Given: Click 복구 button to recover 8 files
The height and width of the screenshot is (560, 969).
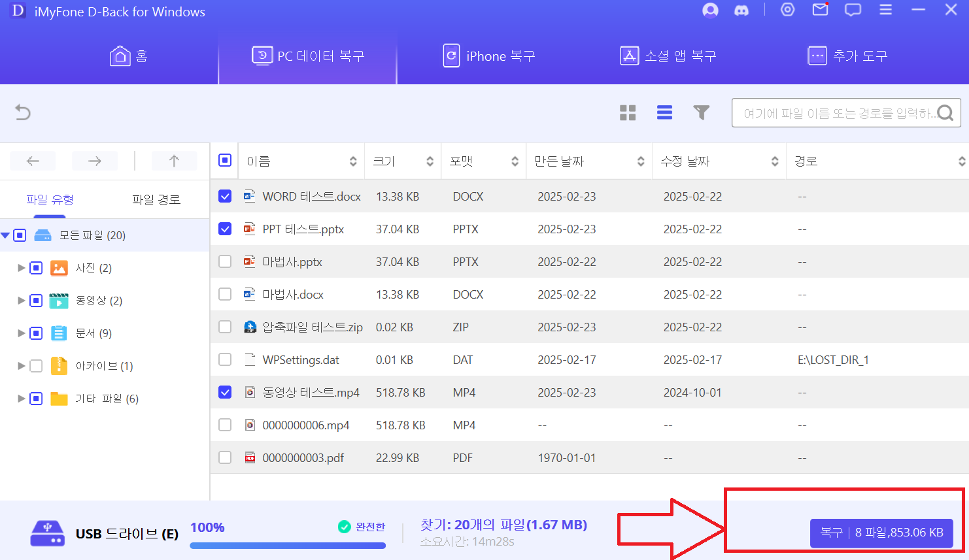Looking at the screenshot, I should (881, 533).
